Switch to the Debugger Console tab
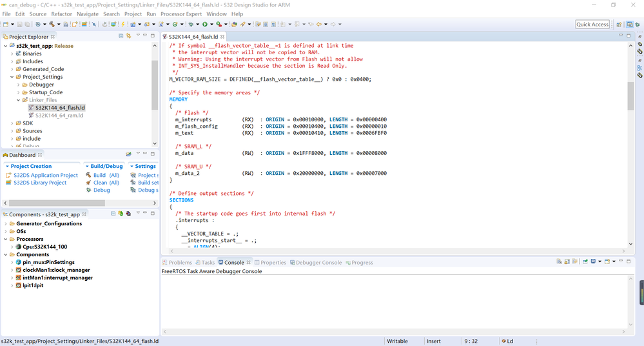 [x=316, y=263]
